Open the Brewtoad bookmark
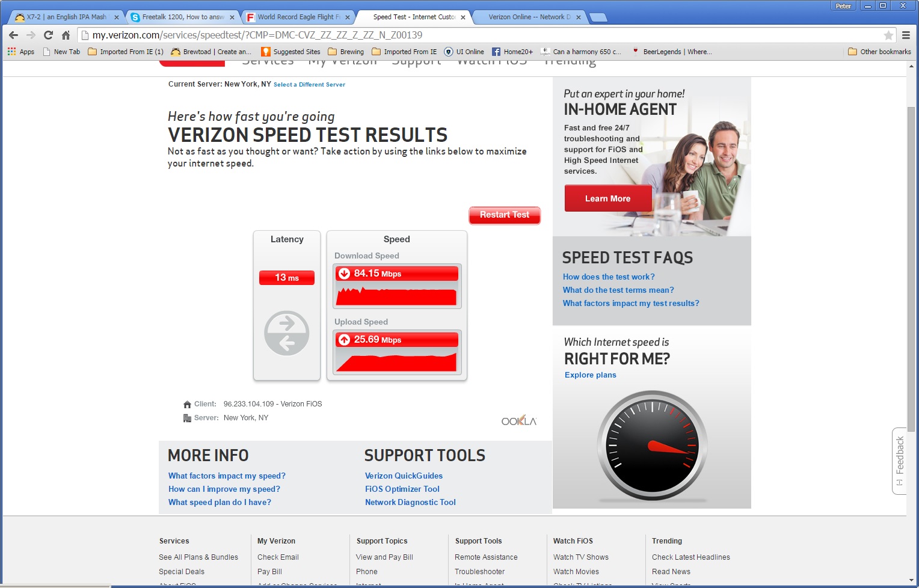Image resolution: width=919 pixels, height=588 pixels. coord(211,52)
